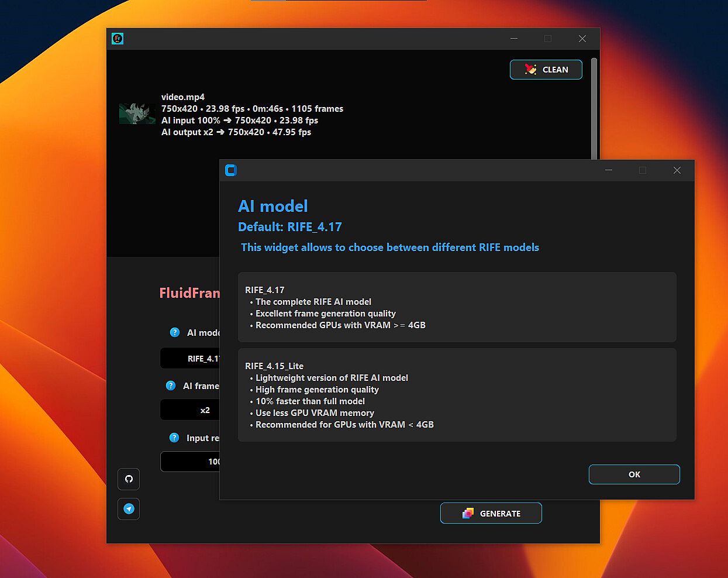Click the CLEAN button in the main window
This screenshot has height=578, width=728.
coord(546,70)
